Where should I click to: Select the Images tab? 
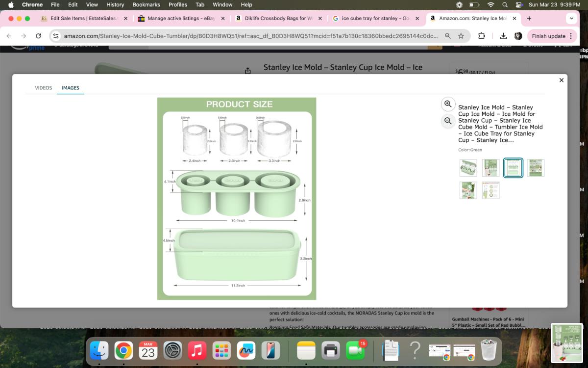click(70, 88)
